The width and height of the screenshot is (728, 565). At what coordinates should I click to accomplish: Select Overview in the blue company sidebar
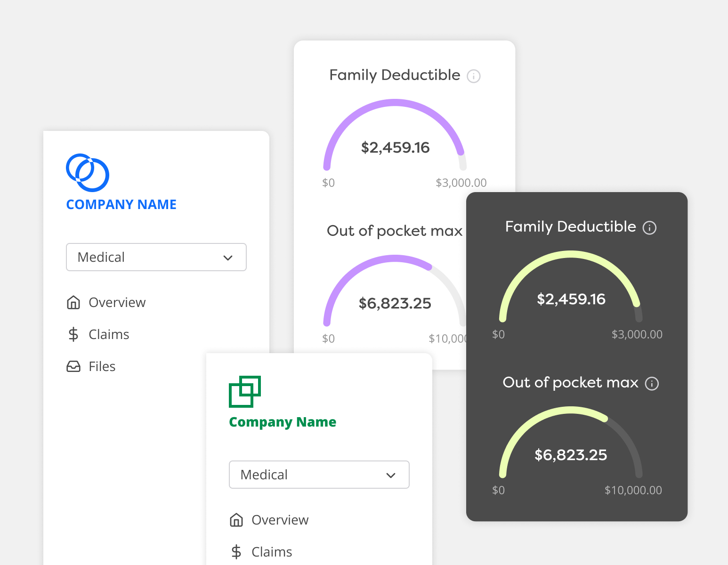(x=117, y=302)
